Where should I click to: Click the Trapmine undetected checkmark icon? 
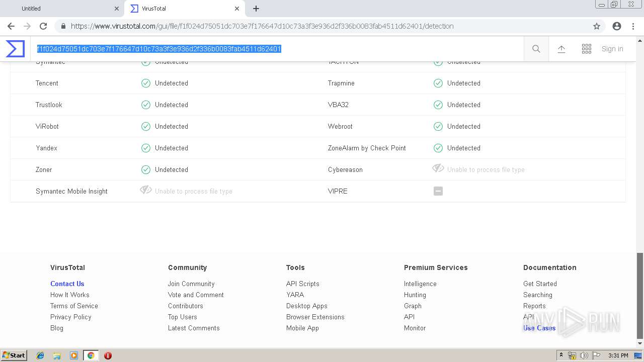[438, 83]
